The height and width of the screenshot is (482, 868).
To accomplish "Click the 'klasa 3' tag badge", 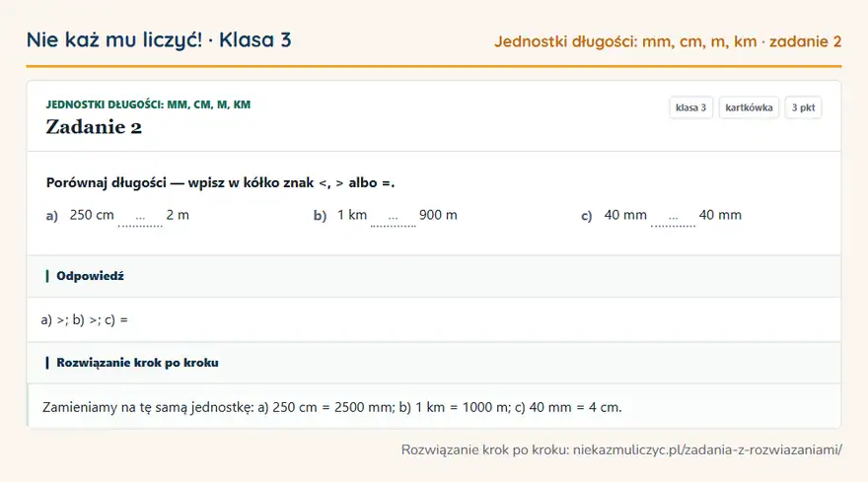I will coord(690,107).
